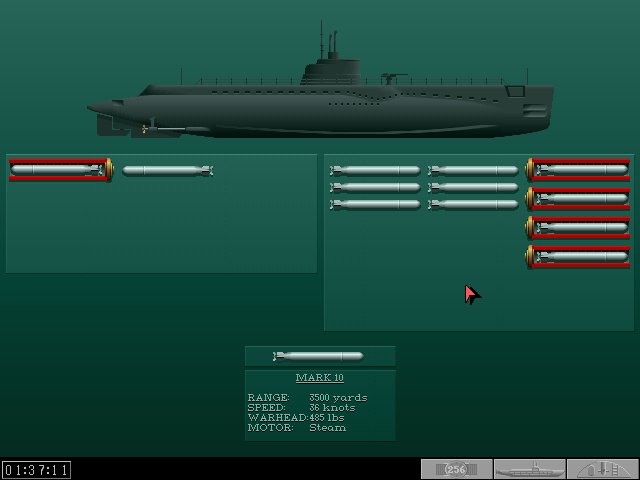
Task: Select the aft reserve torpedo beside the tube
Action: pyautogui.click(x=168, y=170)
